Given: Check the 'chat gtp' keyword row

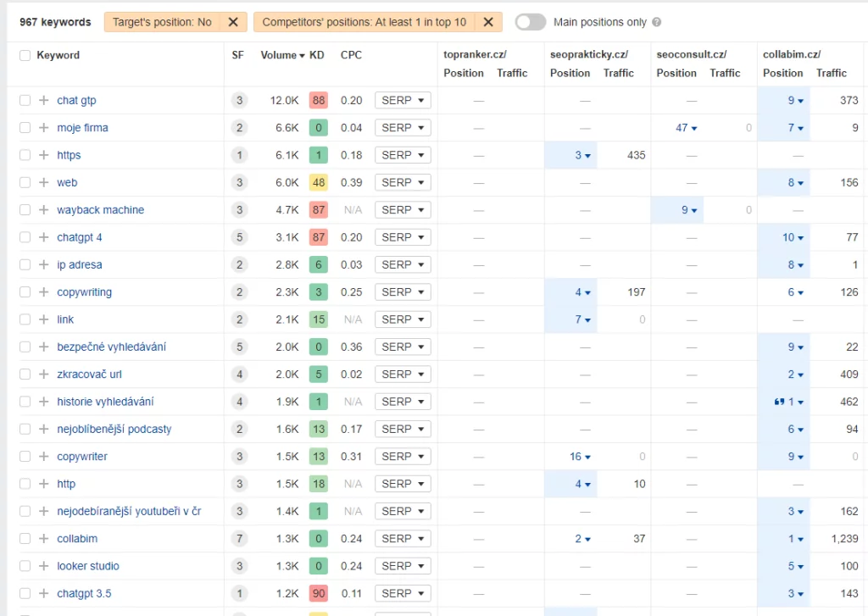Looking at the screenshot, I should point(25,100).
